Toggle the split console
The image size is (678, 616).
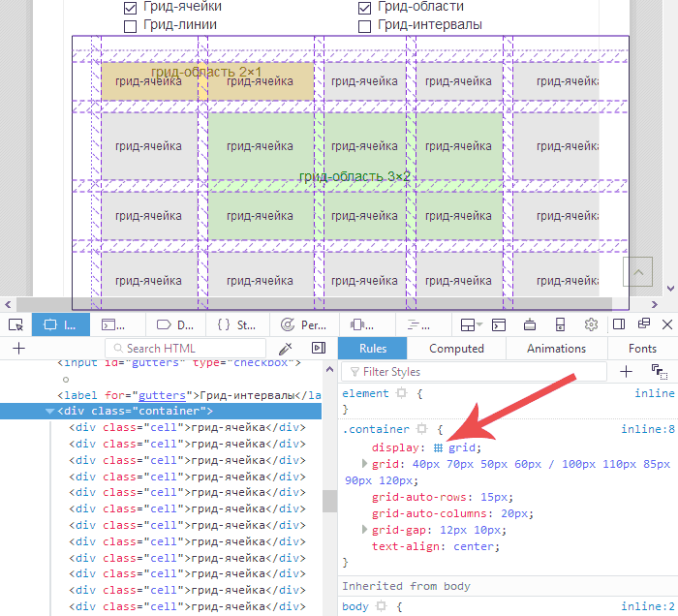[x=499, y=324]
